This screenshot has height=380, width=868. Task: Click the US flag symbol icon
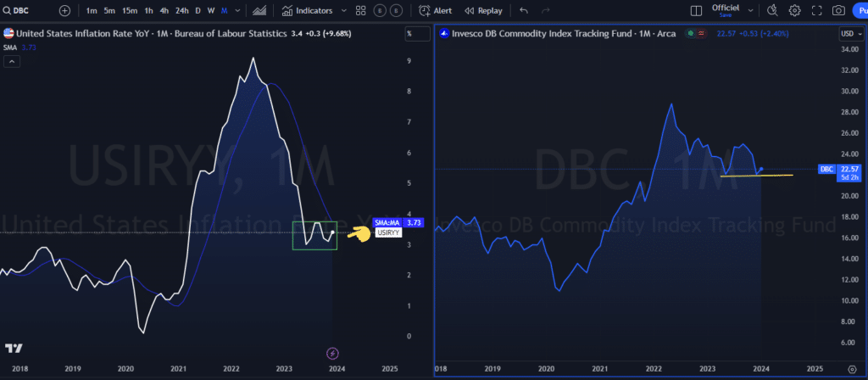[x=8, y=33]
